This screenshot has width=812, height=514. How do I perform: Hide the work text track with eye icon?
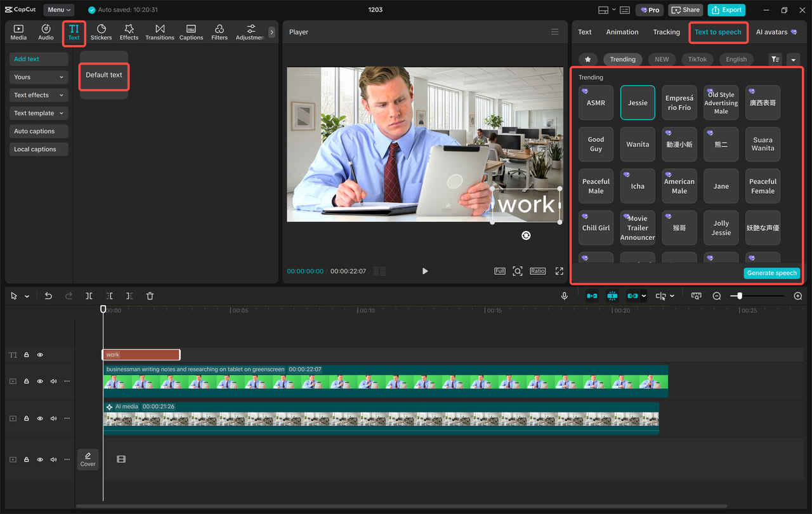[40, 355]
